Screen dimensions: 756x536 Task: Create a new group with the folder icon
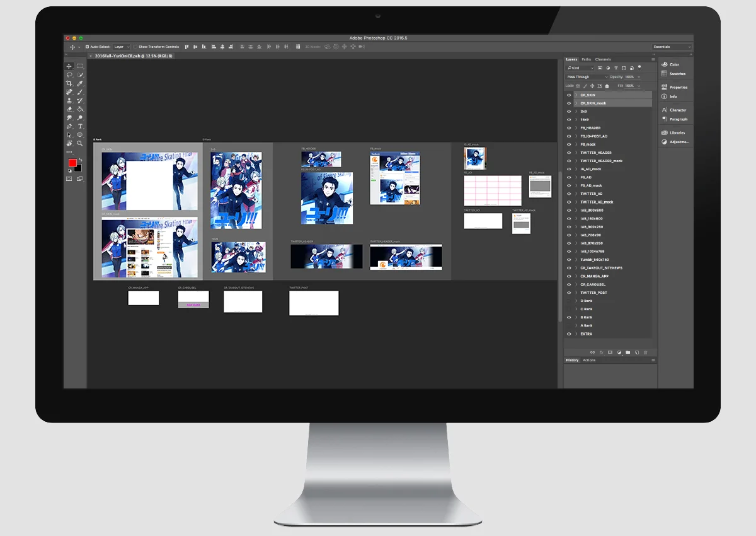(627, 352)
